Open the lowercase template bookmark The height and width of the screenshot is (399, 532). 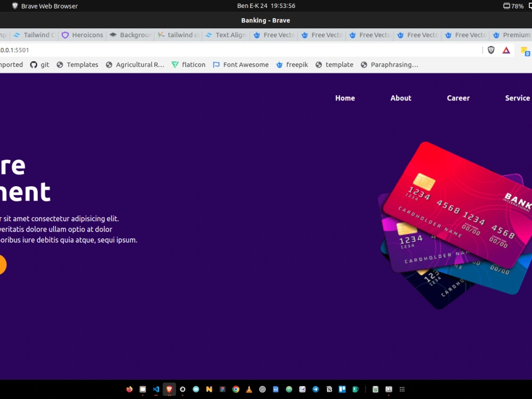point(334,64)
